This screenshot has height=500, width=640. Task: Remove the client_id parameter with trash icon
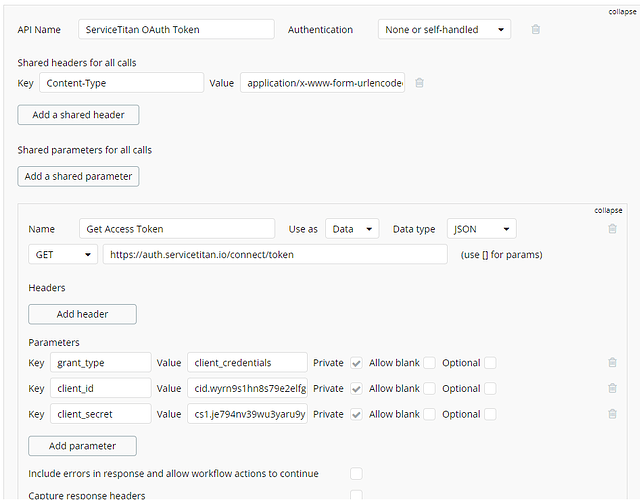tap(612, 389)
